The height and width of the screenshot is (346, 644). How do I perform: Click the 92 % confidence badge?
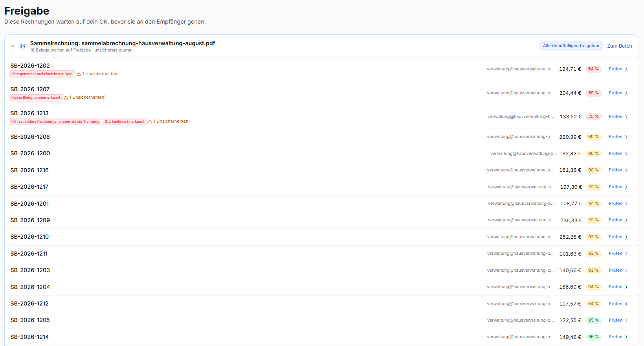click(x=593, y=237)
